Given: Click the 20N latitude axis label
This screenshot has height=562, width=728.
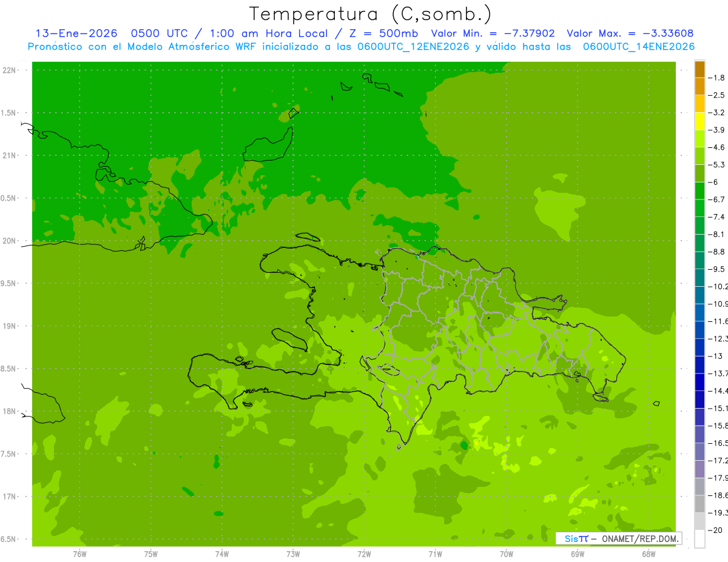Looking at the screenshot, I should (9, 241).
